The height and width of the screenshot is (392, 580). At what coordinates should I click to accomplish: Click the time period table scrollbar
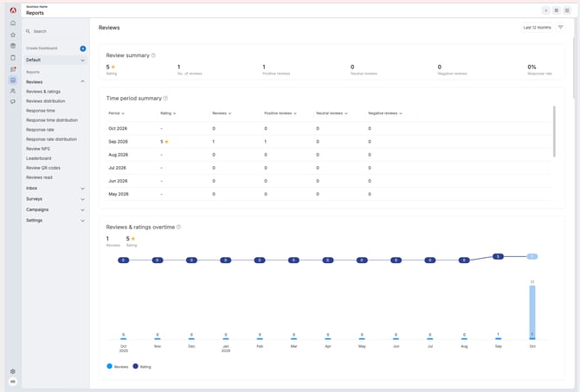tap(554, 132)
